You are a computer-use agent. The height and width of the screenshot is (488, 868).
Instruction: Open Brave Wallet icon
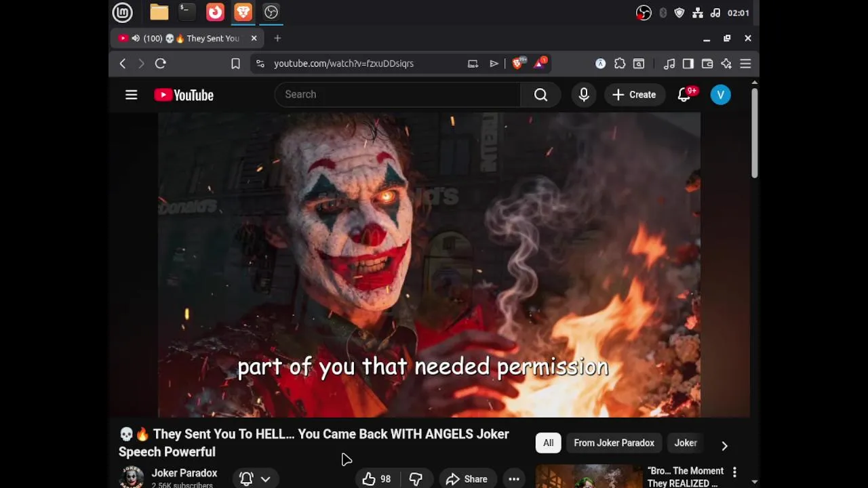point(707,64)
